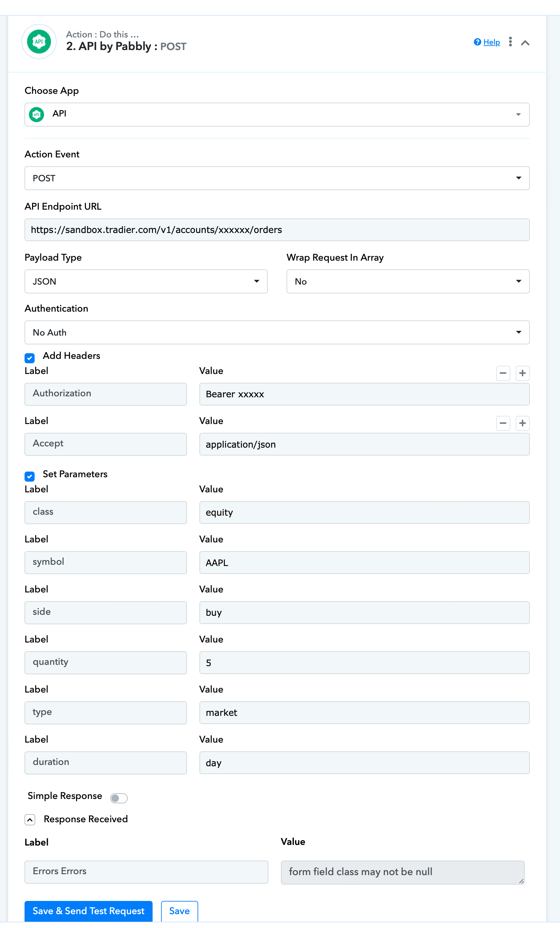Open the Payload Type JSON dropdown
Viewport: 560px width, 928px height.
[146, 281]
